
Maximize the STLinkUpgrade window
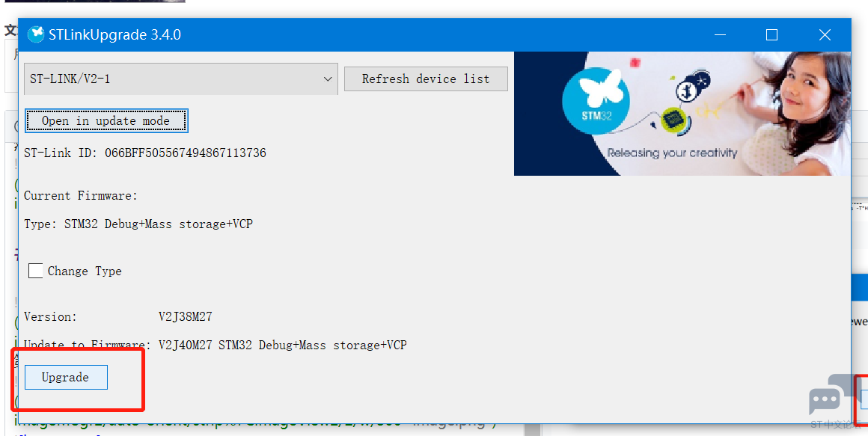771,35
